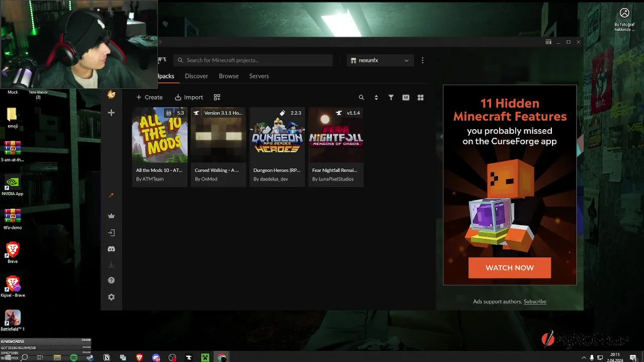
Task: Open File Explorer from taskbar
Action: [x=57, y=357]
